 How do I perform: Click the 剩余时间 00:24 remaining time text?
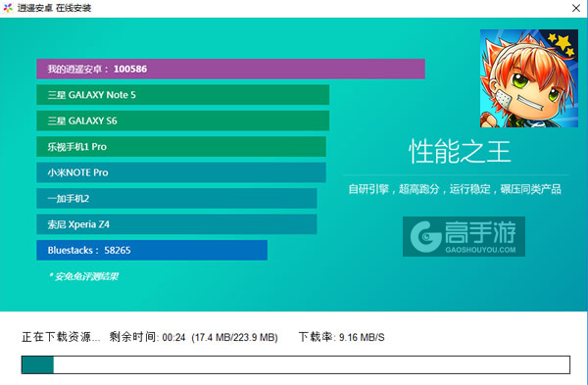(147, 337)
